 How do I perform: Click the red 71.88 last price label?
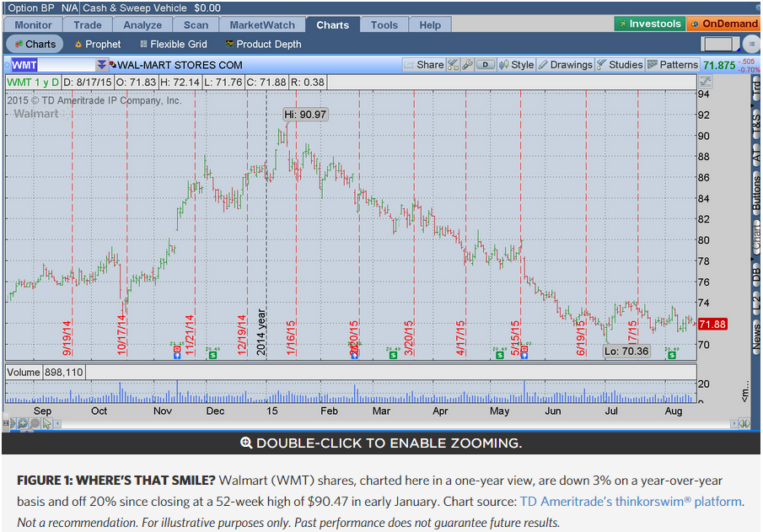[x=712, y=324]
